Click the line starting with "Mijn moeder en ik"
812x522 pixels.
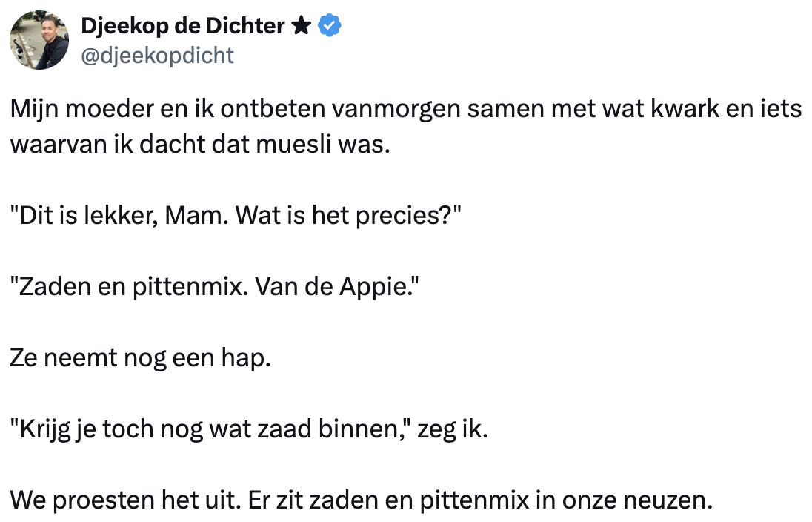pos(405,110)
